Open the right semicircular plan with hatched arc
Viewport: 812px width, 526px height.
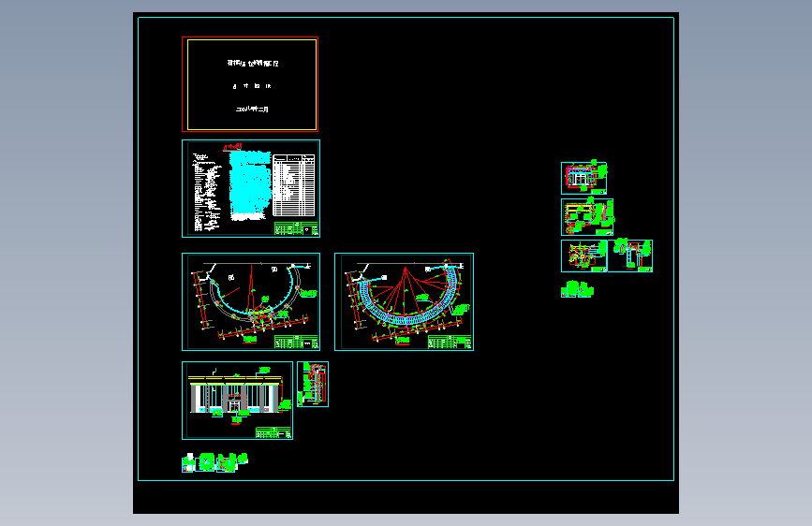(x=404, y=301)
